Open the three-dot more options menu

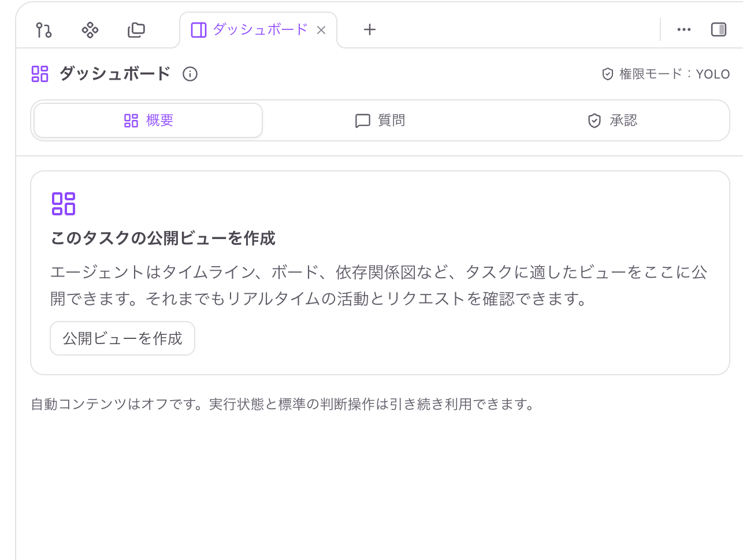684,29
